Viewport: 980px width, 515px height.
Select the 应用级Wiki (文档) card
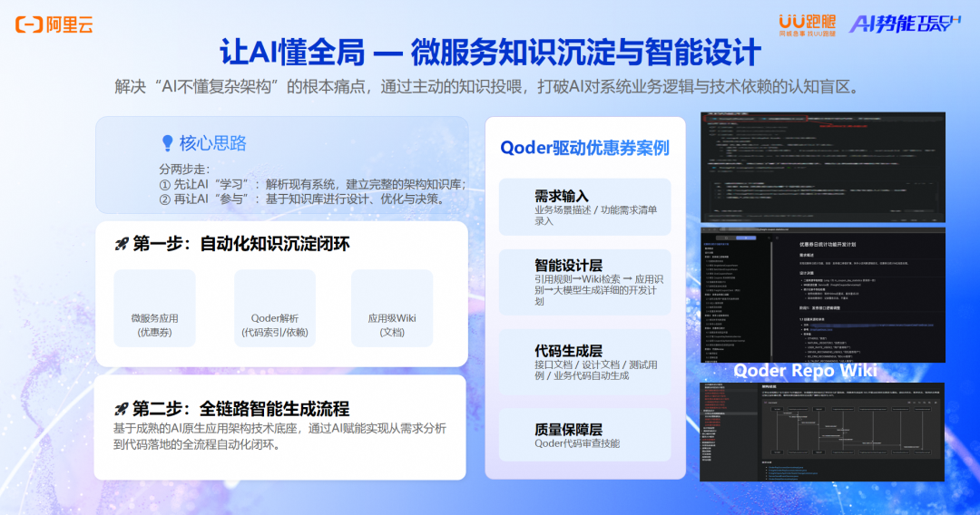[x=392, y=308]
